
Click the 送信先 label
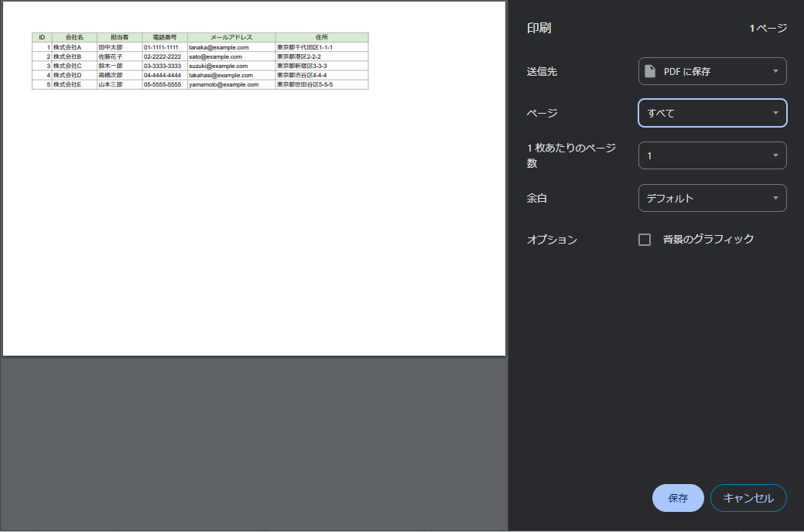(x=542, y=71)
